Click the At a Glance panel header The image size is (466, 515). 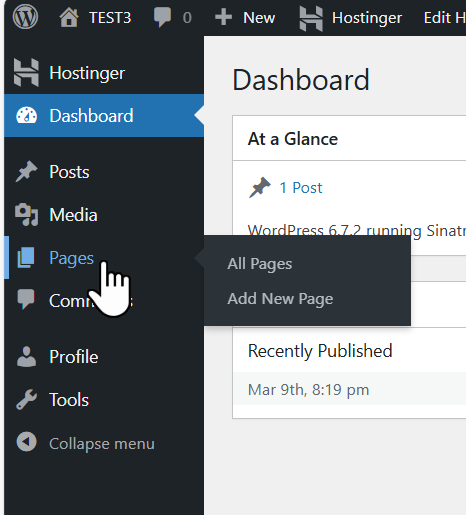click(349, 139)
